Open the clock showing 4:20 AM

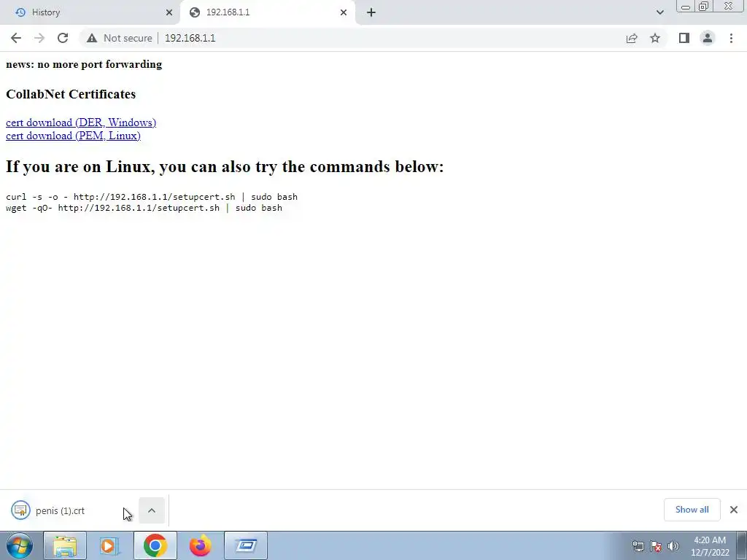709,546
